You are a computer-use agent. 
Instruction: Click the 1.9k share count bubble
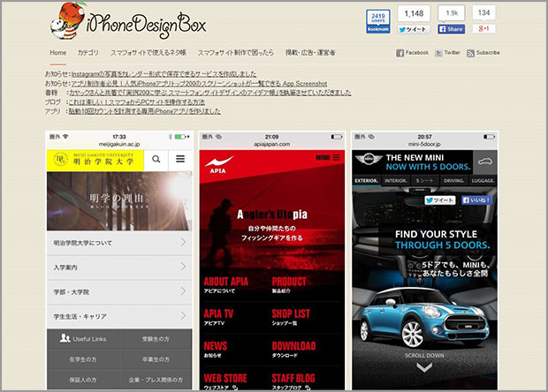(x=452, y=13)
